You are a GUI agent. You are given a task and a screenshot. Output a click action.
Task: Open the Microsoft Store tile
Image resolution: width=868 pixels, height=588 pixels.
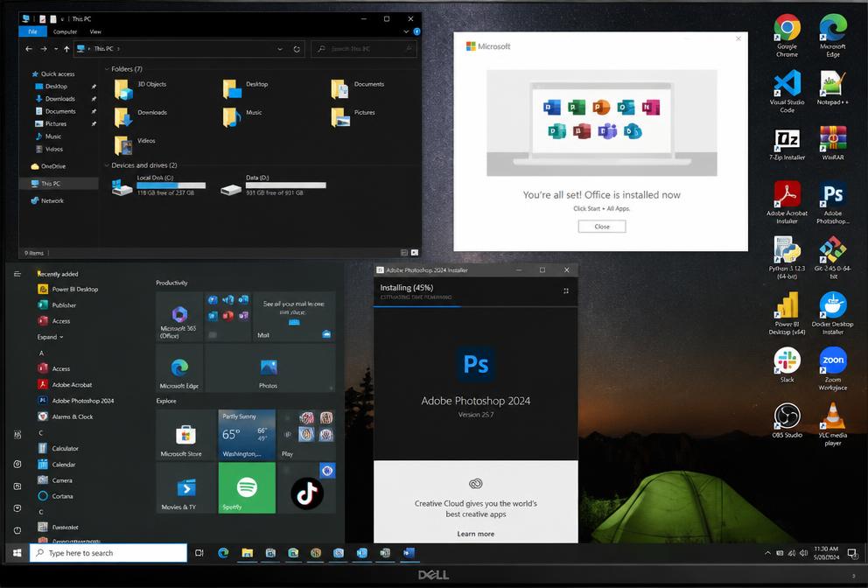pyautogui.click(x=185, y=435)
